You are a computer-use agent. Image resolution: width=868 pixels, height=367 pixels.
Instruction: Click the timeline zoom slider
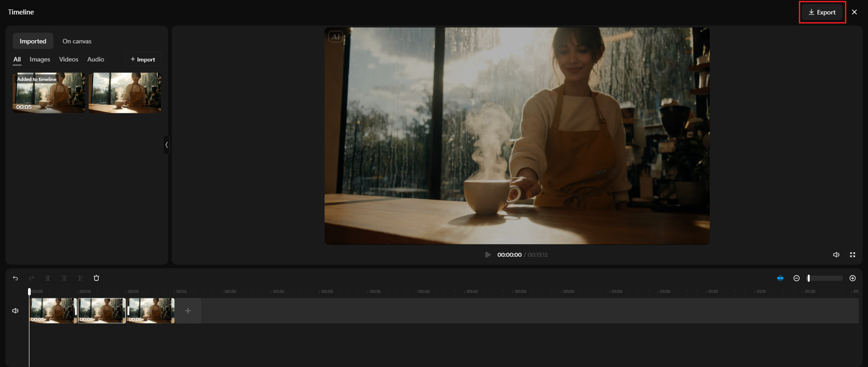point(825,278)
